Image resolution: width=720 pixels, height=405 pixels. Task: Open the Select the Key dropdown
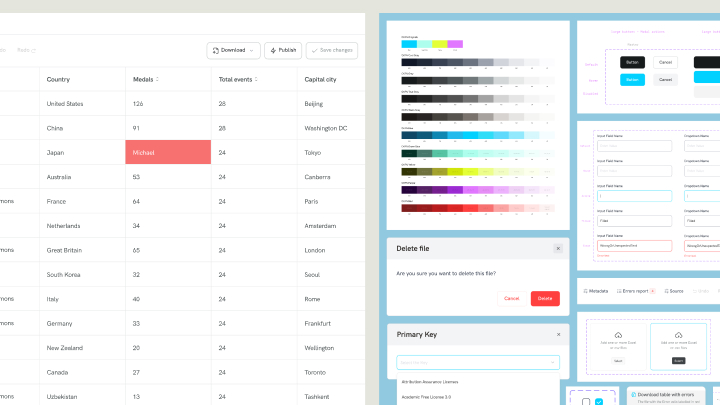click(478, 362)
